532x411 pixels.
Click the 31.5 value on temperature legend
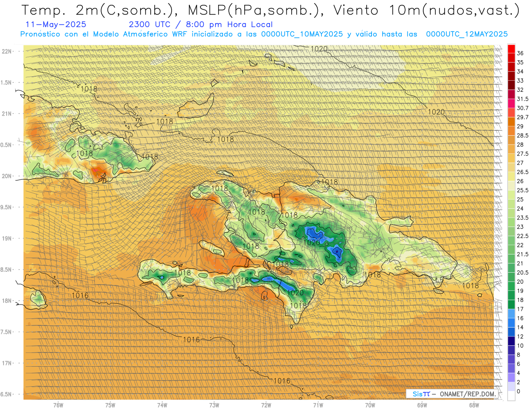coord(523,99)
